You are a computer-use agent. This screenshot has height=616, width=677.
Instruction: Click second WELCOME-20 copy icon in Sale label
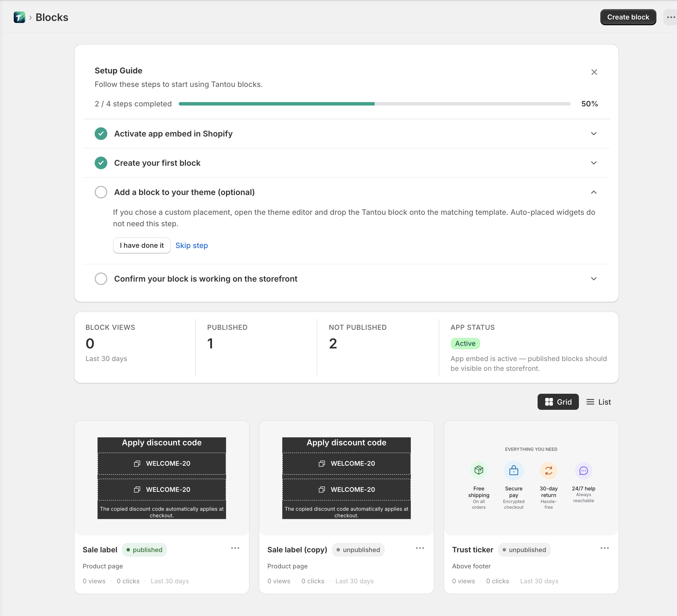137,490
